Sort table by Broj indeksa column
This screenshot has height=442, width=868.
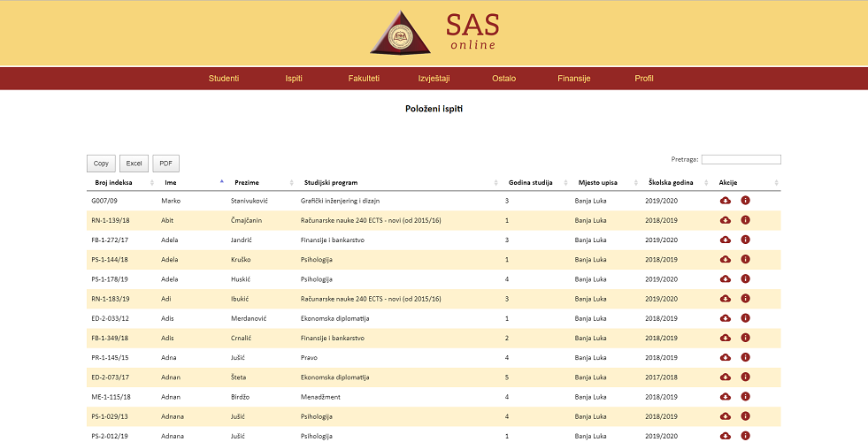(x=114, y=183)
